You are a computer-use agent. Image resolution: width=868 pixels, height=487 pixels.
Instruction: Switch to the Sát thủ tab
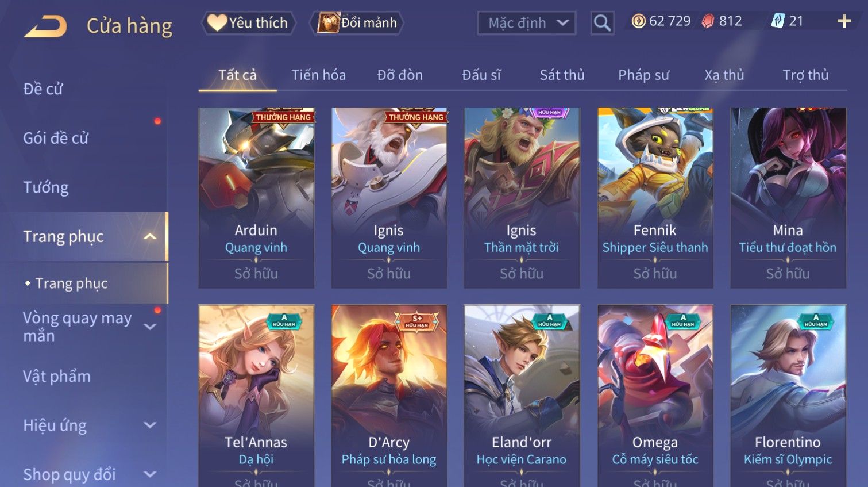coord(562,75)
